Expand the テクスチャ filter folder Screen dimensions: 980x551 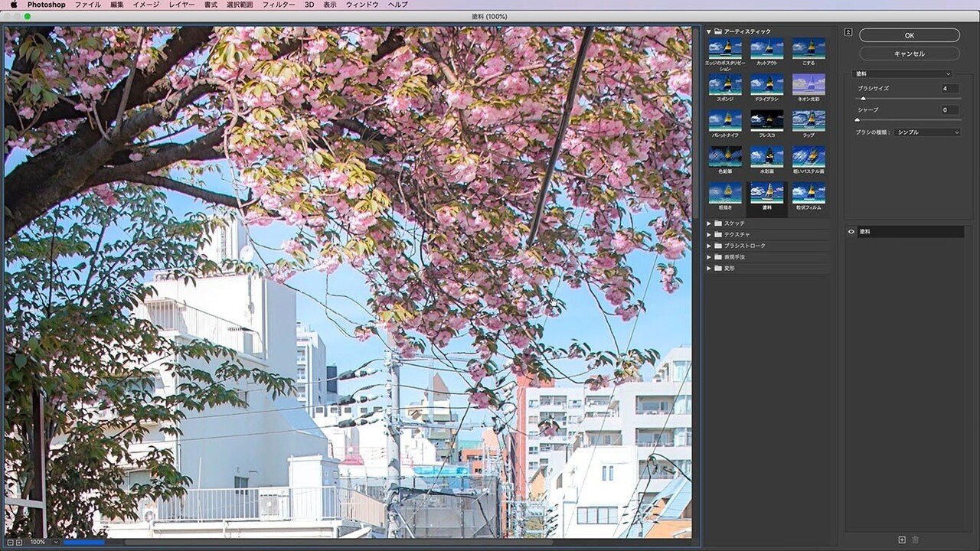click(709, 234)
